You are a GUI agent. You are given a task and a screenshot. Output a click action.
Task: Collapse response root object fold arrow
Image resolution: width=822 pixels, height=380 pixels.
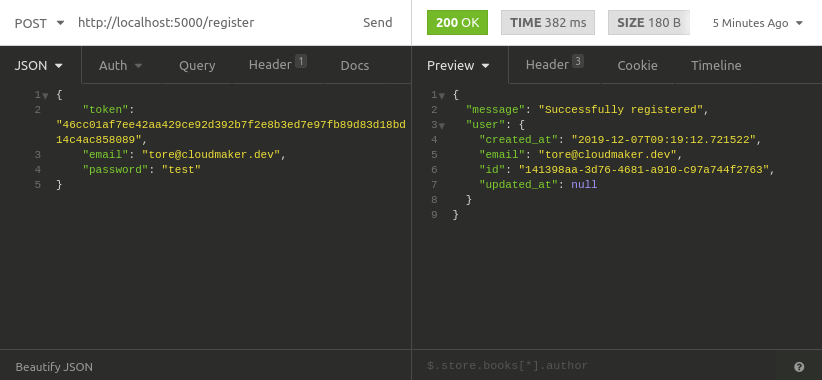(442, 96)
